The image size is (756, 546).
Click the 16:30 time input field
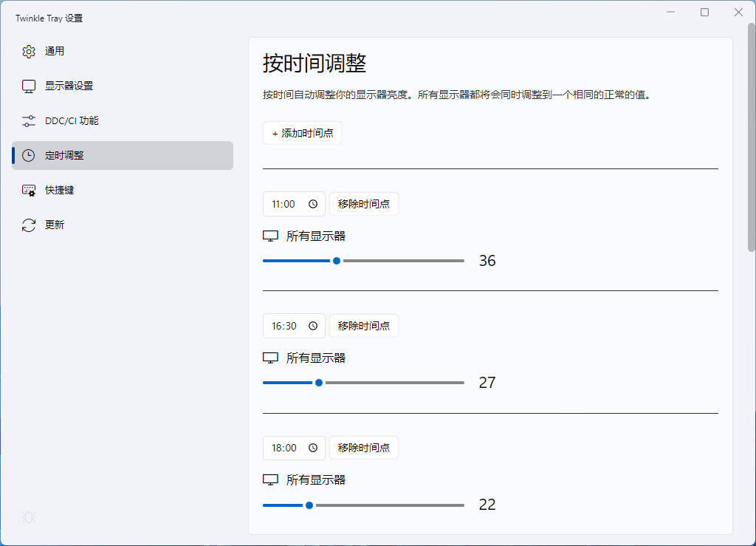pyautogui.click(x=284, y=326)
